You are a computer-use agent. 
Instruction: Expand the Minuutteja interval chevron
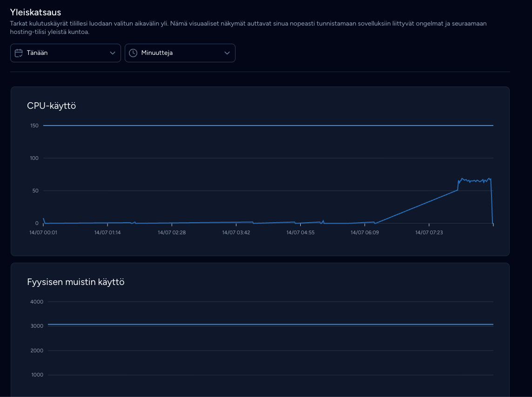227,53
